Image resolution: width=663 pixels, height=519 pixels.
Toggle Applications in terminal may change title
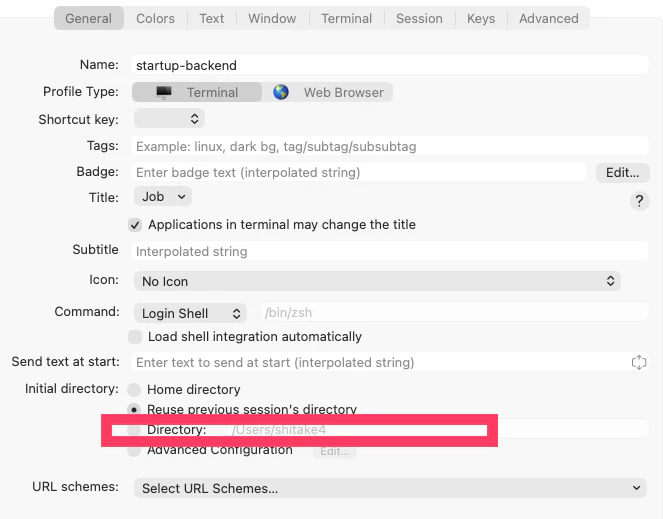(135, 225)
